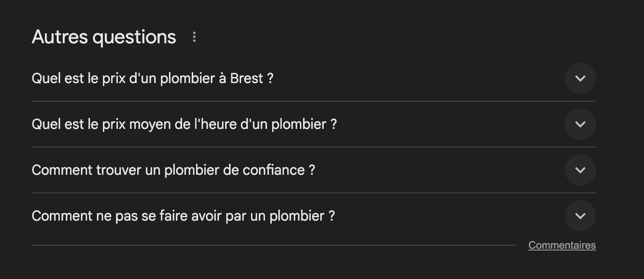The height and width of the screenshot is (279, 644).
Task: Click the Autres questions heading
Action: coord(103,37)
